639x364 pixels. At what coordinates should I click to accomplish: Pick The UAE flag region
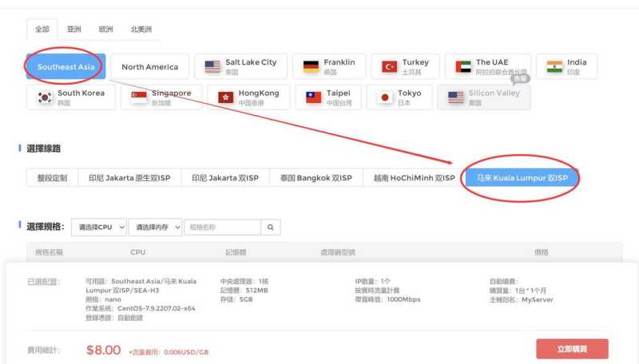[487, 66]
